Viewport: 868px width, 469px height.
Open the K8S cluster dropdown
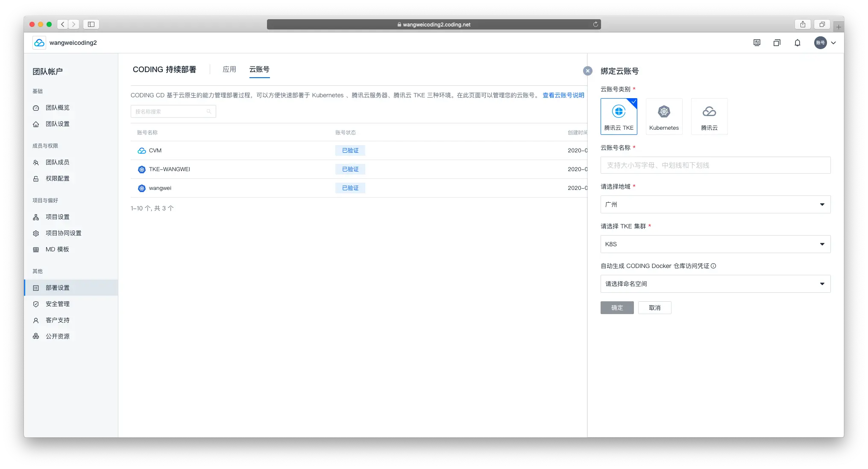point(715,244)
